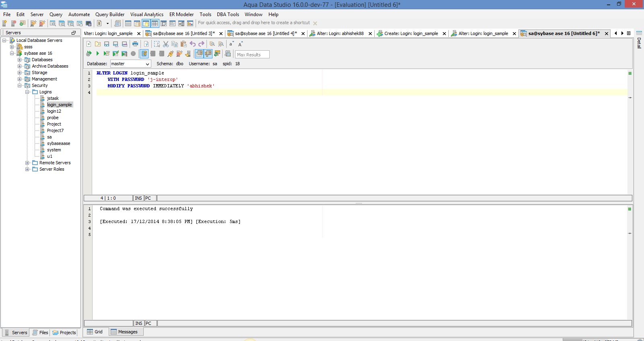Click the Execute Edit icon with the green check
The image size is (644, 341).
click(116, 54)
